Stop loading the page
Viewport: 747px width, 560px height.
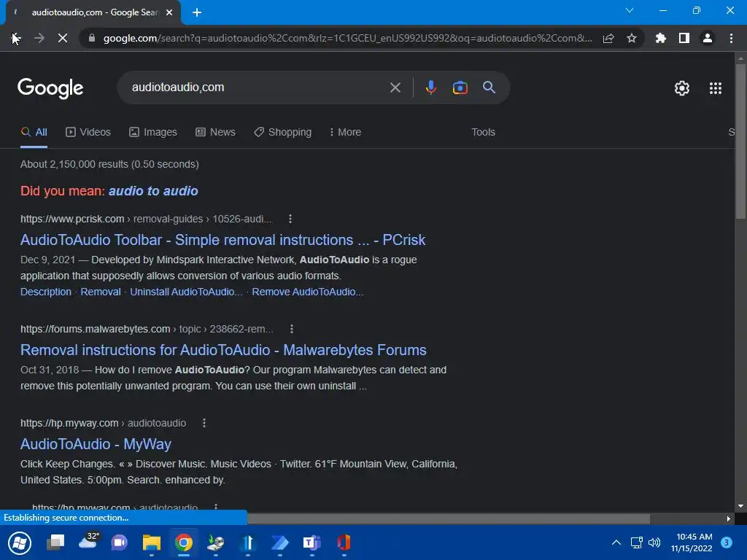(63, 38)
